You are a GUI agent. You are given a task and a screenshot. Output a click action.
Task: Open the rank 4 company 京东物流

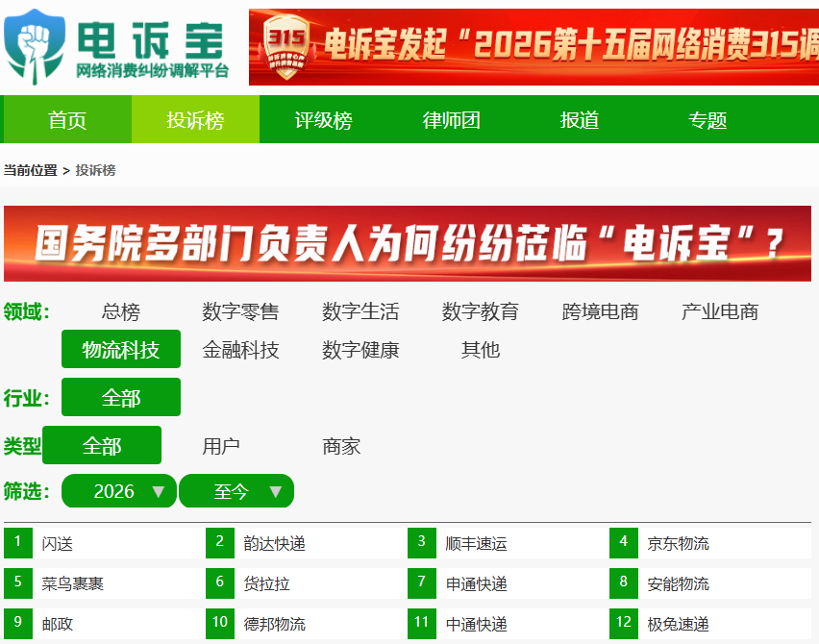tap(678, 544)
